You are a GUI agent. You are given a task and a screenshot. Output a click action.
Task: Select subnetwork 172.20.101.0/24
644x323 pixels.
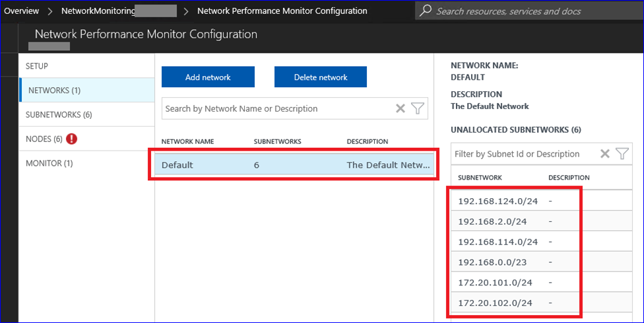point(495,283)
